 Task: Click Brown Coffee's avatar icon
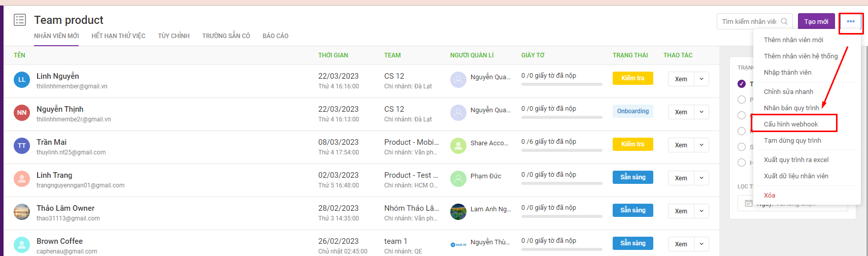[x=22, y=245]
